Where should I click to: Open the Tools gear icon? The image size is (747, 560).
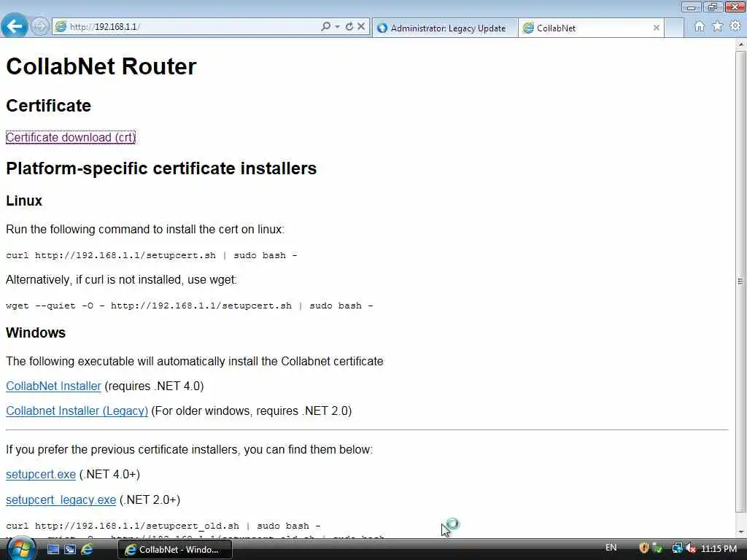(735, 26)
